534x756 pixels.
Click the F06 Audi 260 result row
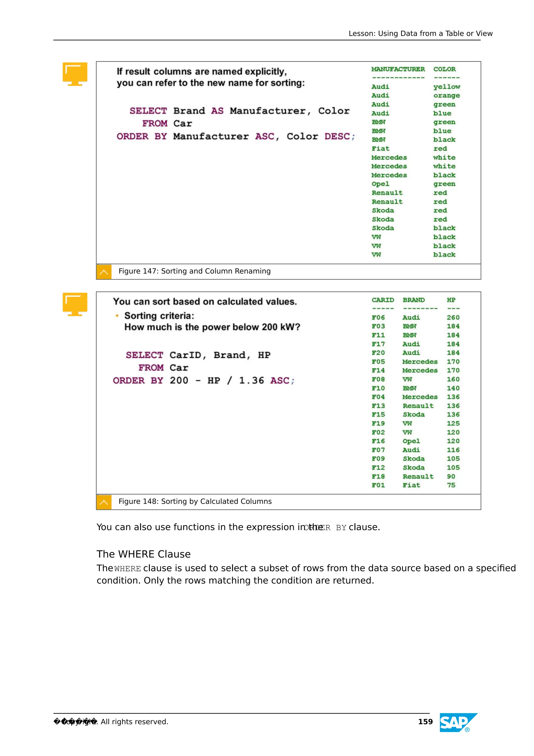point(415,317)
